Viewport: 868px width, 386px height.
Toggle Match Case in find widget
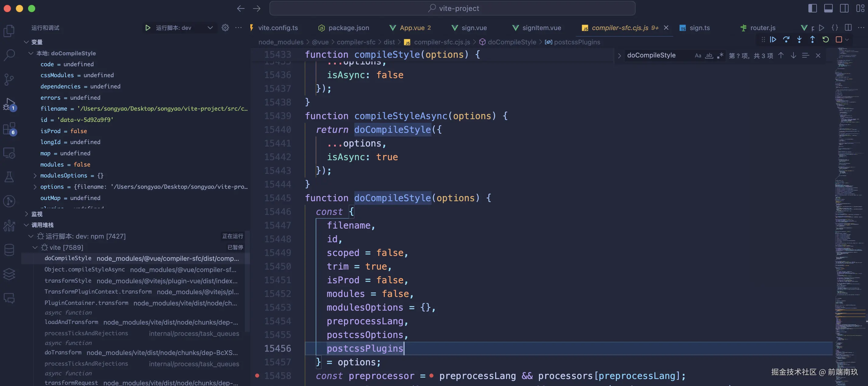coord(698,56)
